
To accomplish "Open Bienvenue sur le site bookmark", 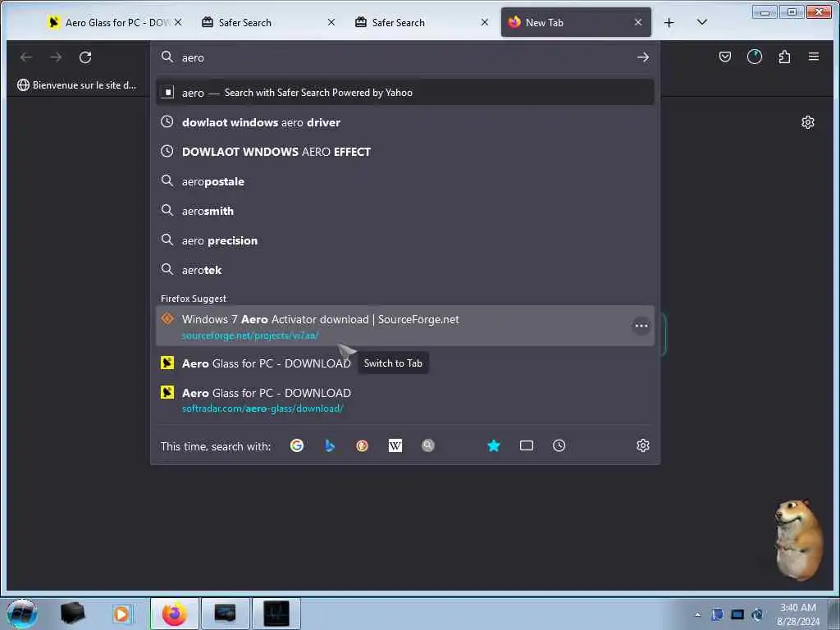I will click(x=76, y=85).
